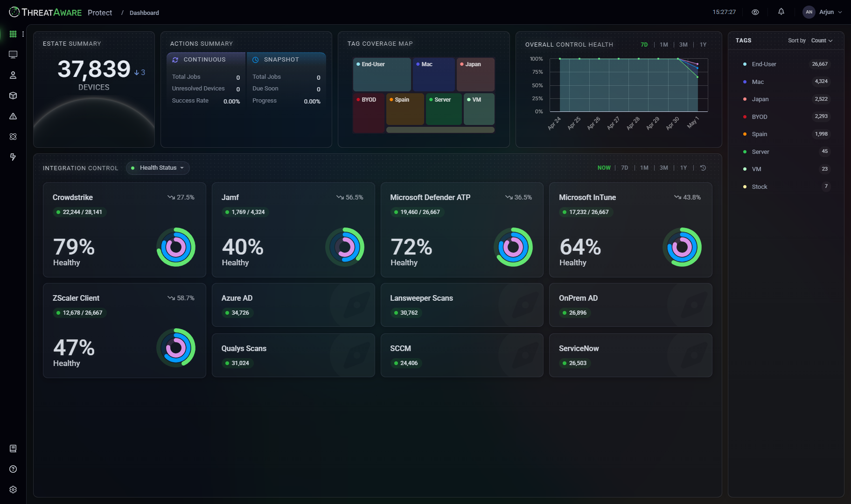Open the OnPrem AD card
The image size is (851, 504).
click(631, 305)
